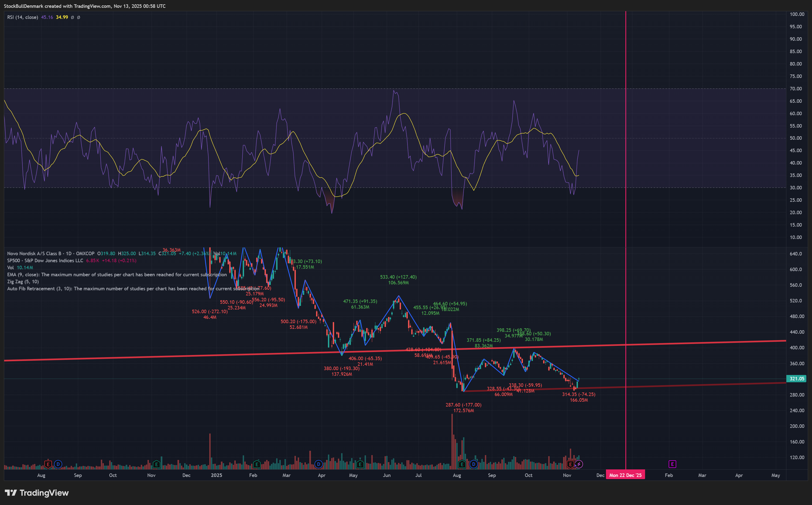Select the red vertical line in the RSI pane

click(x=626, y=129)
